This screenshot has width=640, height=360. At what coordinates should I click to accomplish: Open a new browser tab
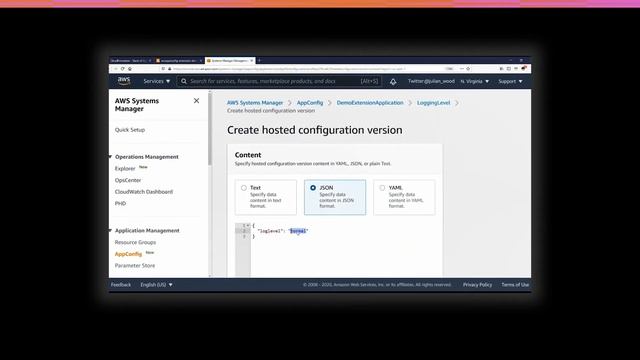pyautogui.click(x=259, y=60)
